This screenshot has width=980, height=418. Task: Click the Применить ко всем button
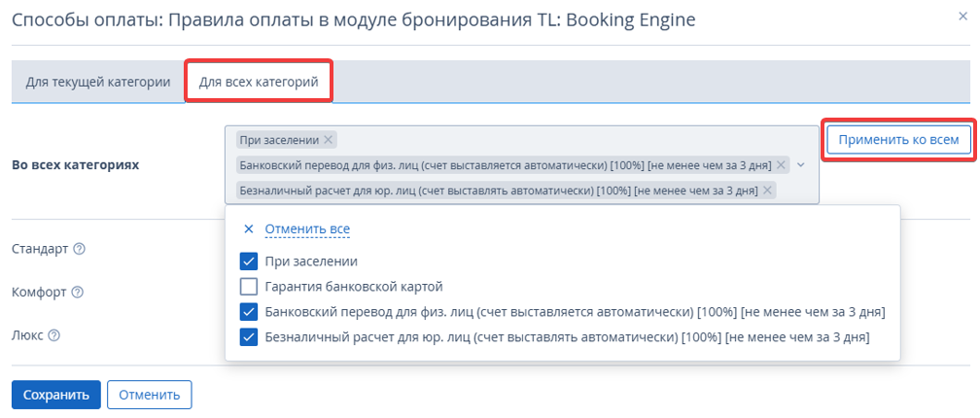898,141
